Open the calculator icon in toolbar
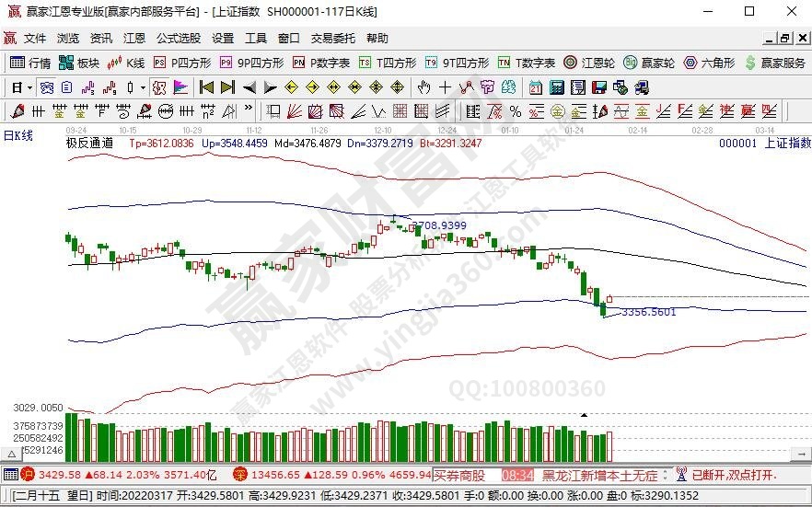The height and width of the screenshot is (507, 812). coord(556,87)
